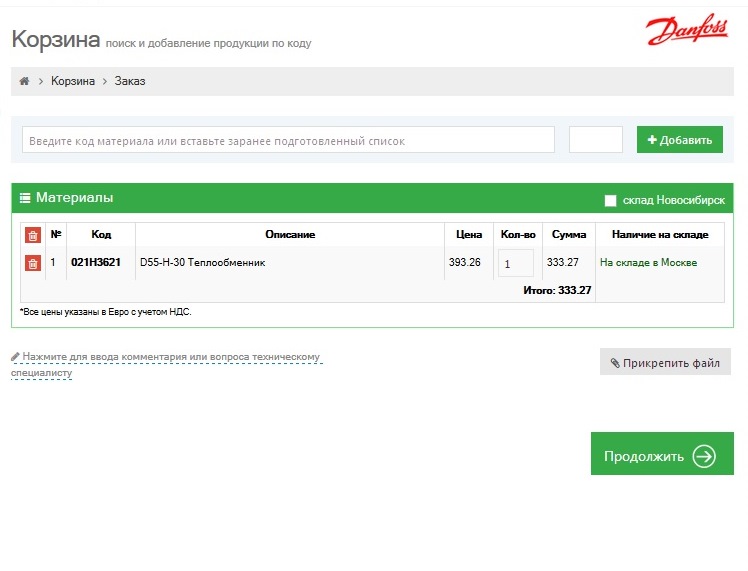Click Наличие на складе column header
The width and height of the screenshot is (748, 571).
tap(660, 234)
